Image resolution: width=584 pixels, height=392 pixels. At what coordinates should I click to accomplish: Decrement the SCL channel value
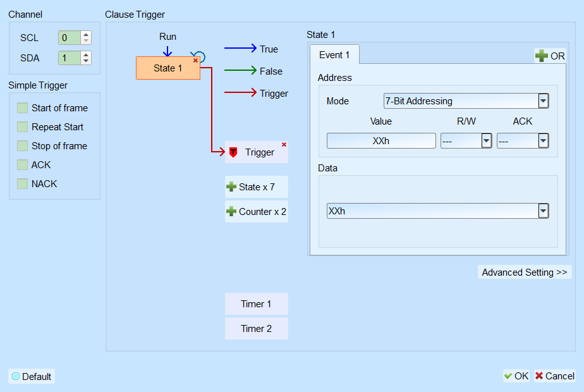86,40
